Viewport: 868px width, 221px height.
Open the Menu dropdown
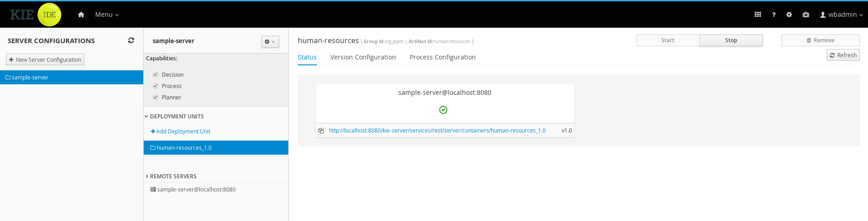(107, 15)
